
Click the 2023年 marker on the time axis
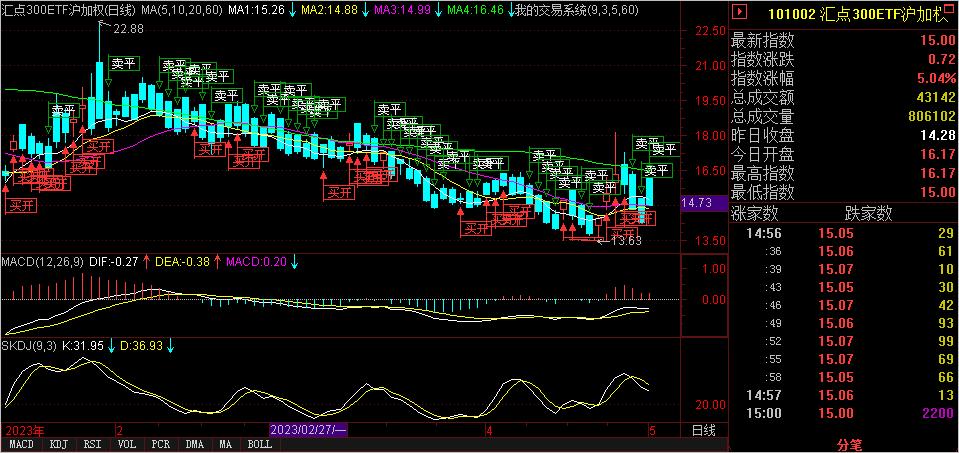coord(23,430)
